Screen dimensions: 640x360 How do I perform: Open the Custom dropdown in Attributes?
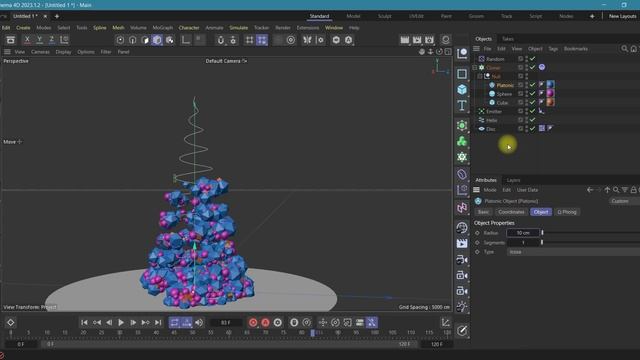point(624,201)
